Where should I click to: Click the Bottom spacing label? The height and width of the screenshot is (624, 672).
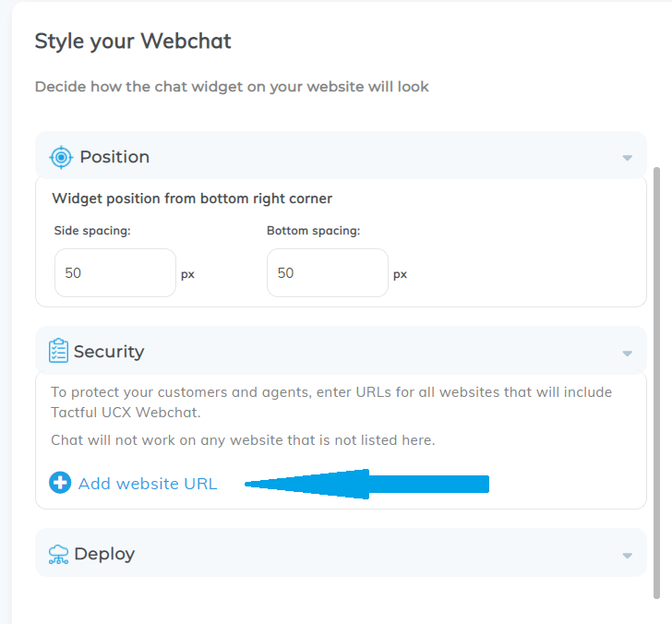coord(313,231)
